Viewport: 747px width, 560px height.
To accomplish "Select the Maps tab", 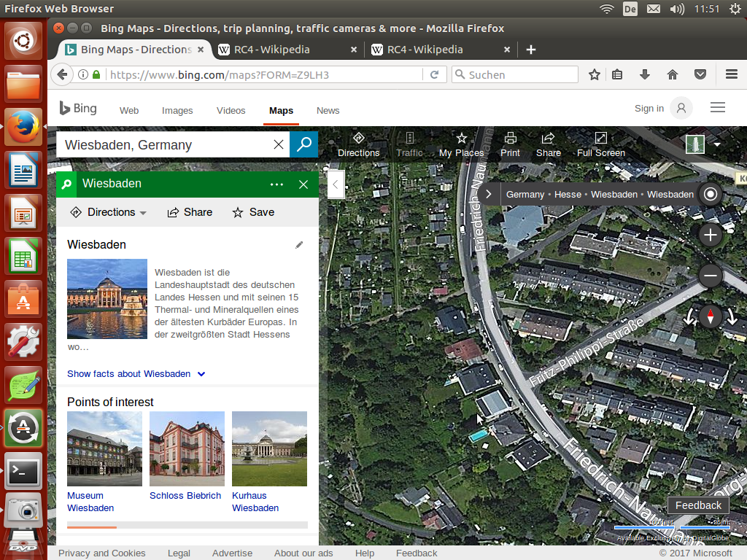I will tap(281, 111).
